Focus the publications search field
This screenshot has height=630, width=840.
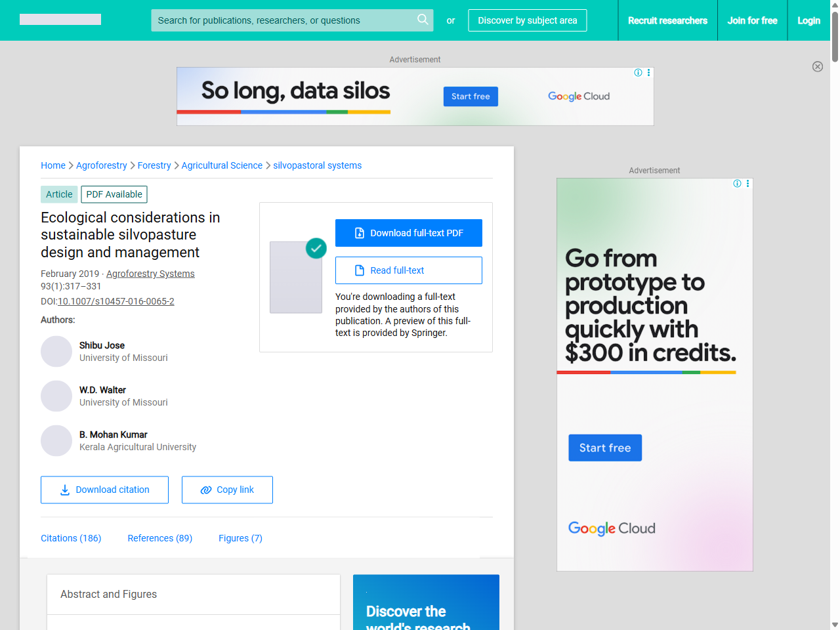[x=282, y=20]
